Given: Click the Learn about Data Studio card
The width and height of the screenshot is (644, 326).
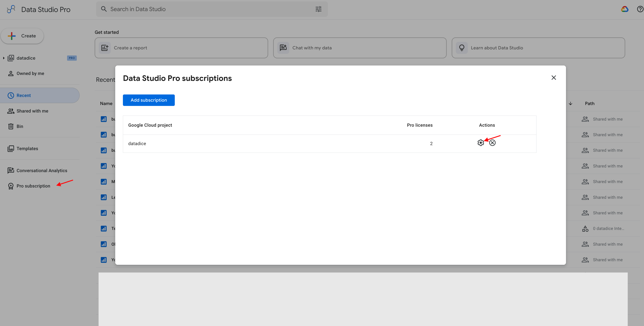Looking at the screenshot, I should click(538, 48).
